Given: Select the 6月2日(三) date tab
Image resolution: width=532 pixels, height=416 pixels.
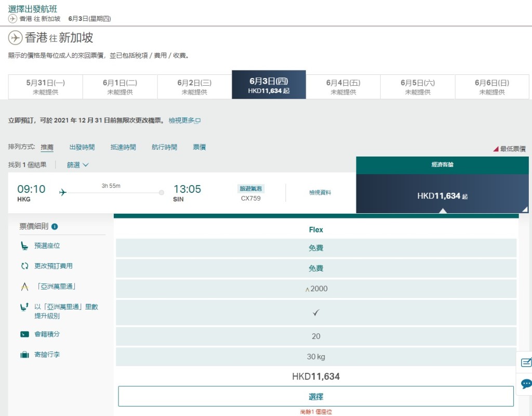Looking at the screenshot, I should pyautogui.click(x=194, y=87).
